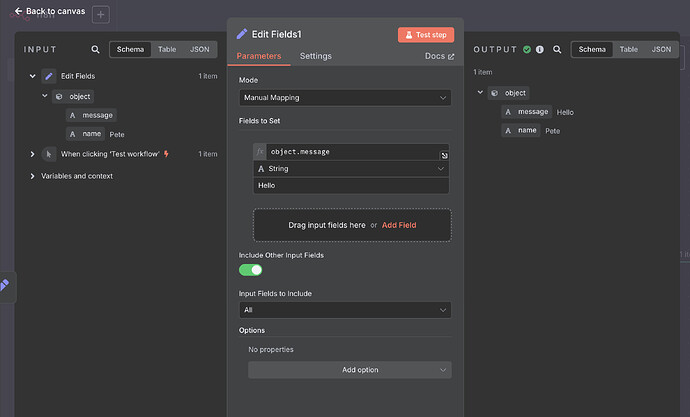Click the OUTPUT info icon
The image size is (690, 417).
(x=540, y=49)
